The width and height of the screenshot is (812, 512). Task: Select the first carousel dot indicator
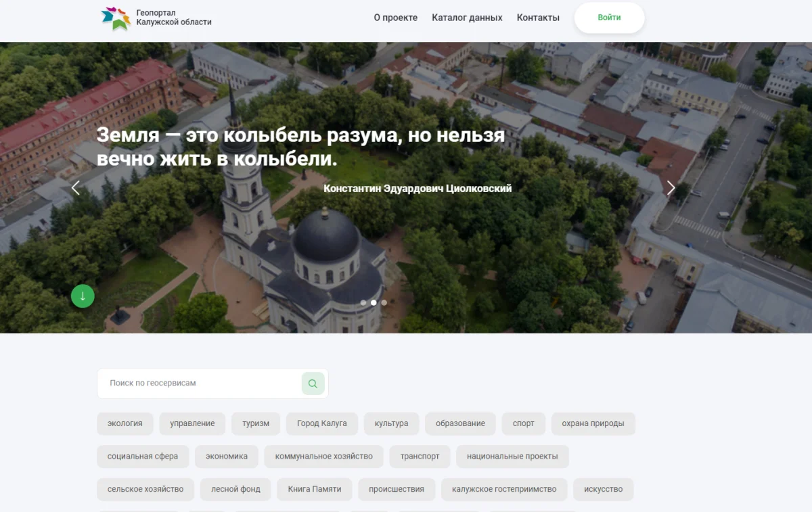[x=363, y=303]
